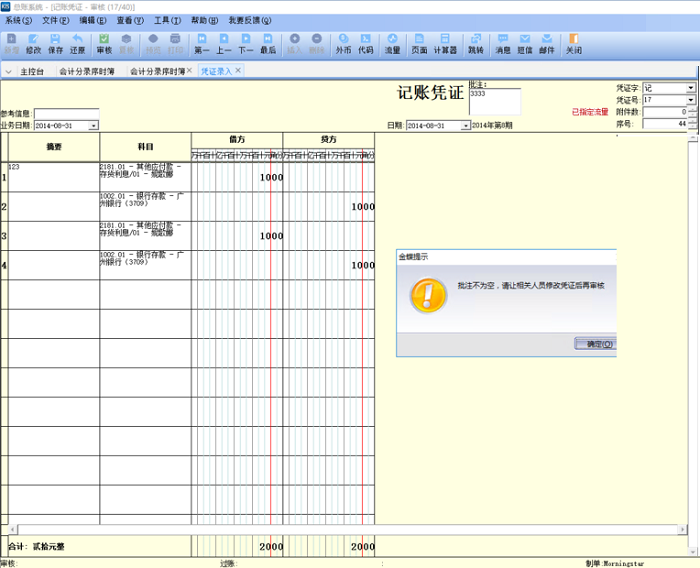Click the 修改 (modify) toolbar icon
700x568 pixels.
[33, 42]
